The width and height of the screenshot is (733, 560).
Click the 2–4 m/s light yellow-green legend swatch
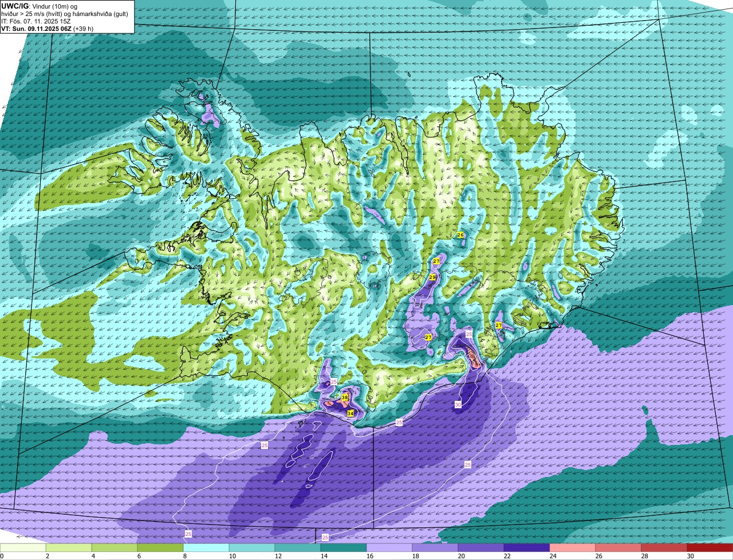(69, 547)
